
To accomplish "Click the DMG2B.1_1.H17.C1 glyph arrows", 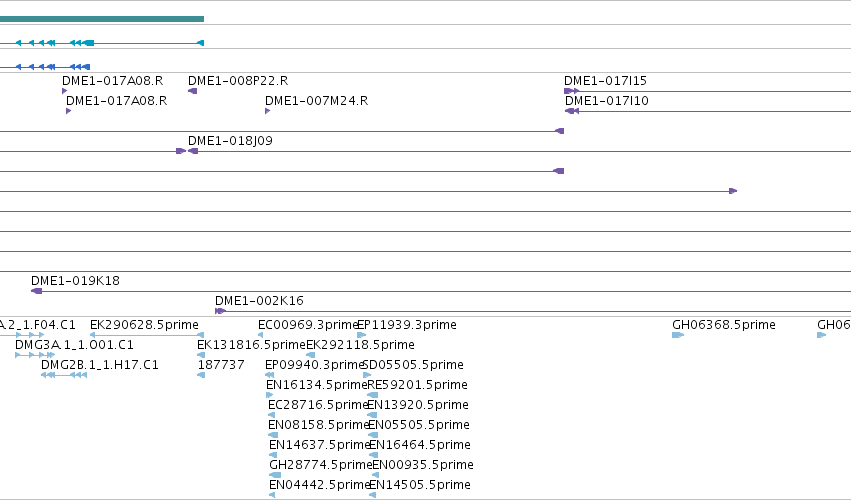I will click(x=64, y=375).
